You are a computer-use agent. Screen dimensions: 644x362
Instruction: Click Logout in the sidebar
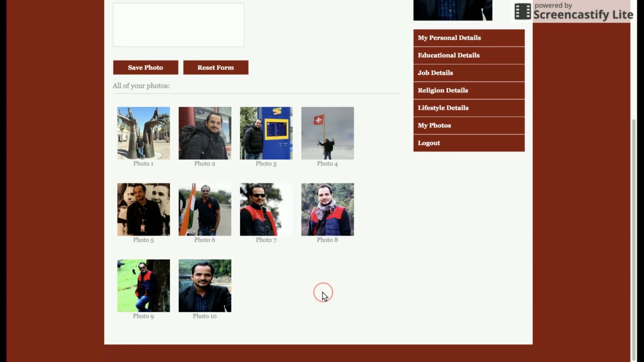click(469, 143)
